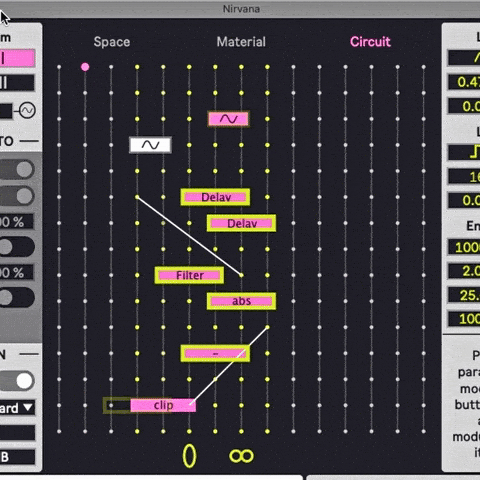The image size is (480, 480).
Task: Click the empty black field below 'ard' dropdown
Action: coord(17,433)
